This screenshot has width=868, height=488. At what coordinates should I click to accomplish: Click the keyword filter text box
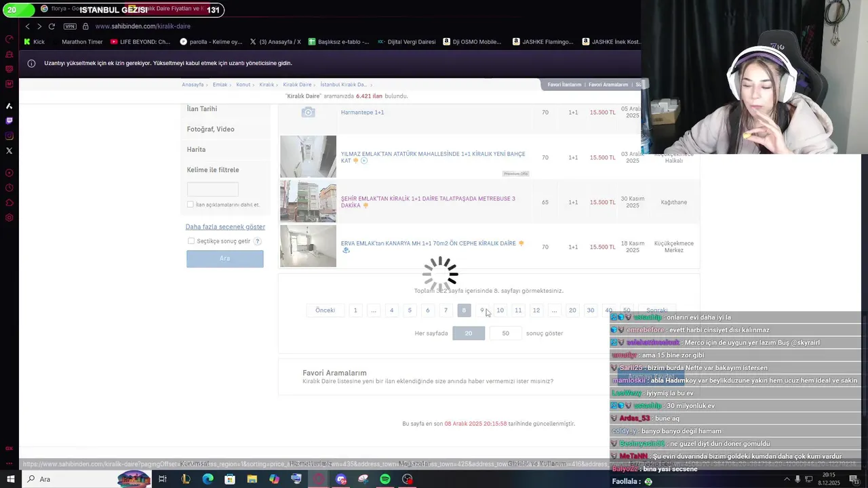tap(213, 189)
